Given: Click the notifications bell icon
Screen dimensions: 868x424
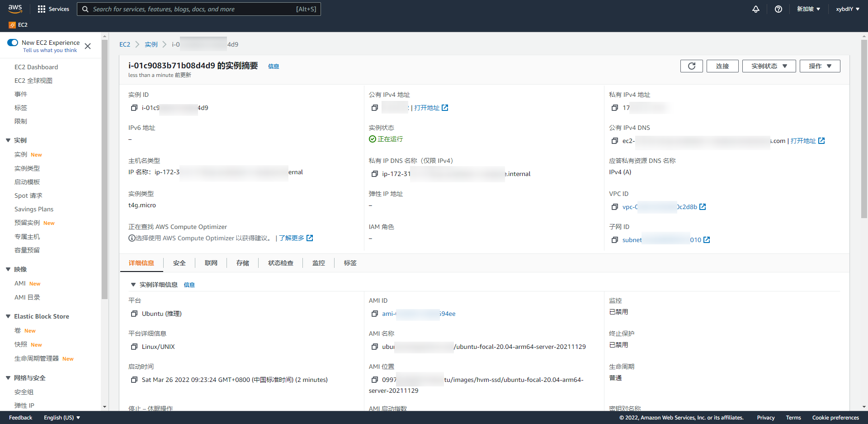Looking at the screenshot, I should [x=756, y=9].
